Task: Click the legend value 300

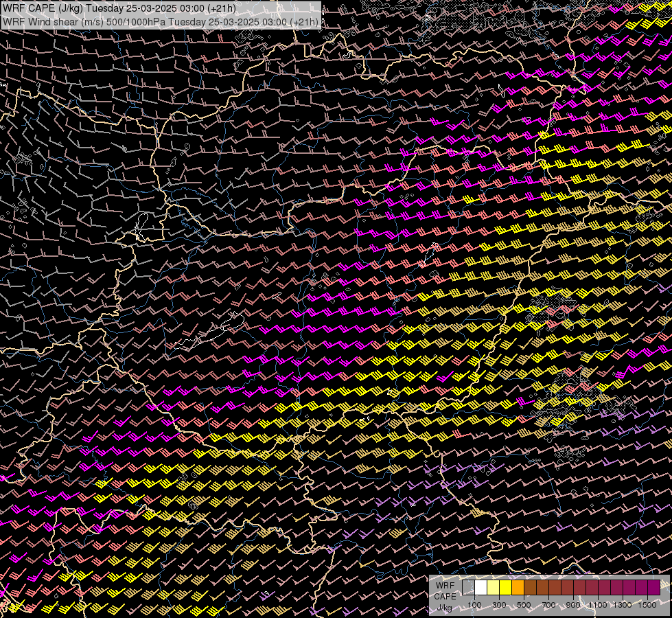Action: 499,605
